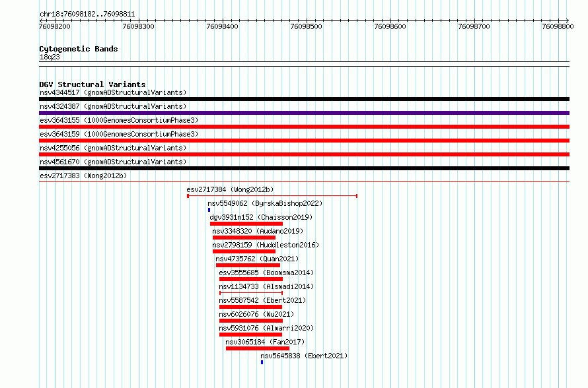The height and width of the screenshot is (388, 588).
Task: Open nsv5645838 Ebert2021 label
Action: (x=304, y=356)
